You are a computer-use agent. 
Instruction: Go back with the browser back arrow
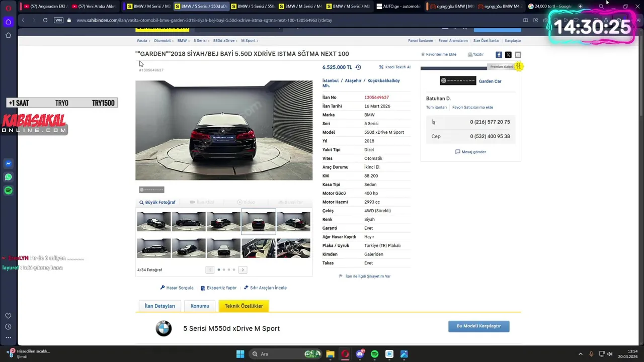click(23, 20)
